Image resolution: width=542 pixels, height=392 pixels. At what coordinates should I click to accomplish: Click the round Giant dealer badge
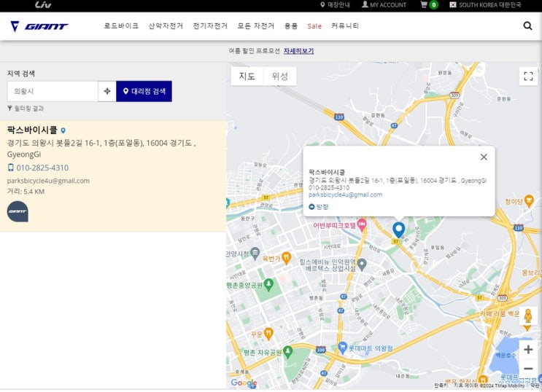point(18,211)
